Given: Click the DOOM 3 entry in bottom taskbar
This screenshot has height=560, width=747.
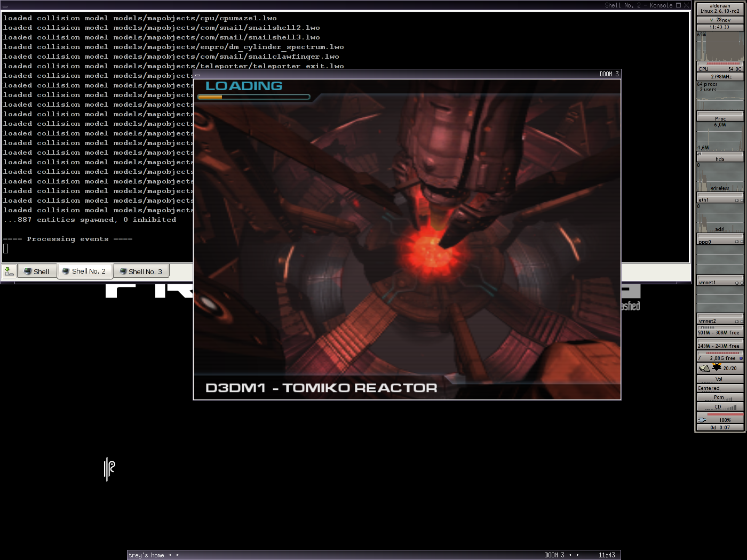Looking at the screenshot, I should pyautogui.click(x=554, y=555).
